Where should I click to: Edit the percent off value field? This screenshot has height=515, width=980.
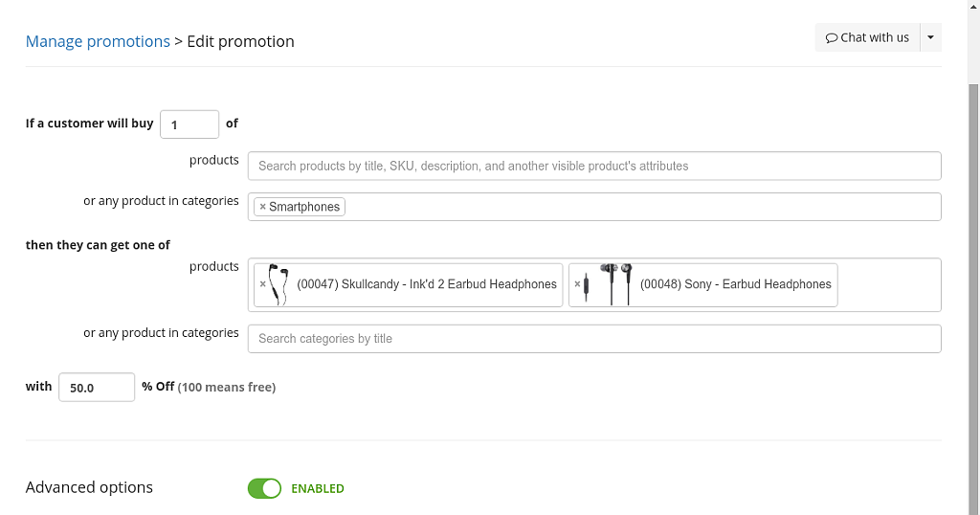[97, 388]
